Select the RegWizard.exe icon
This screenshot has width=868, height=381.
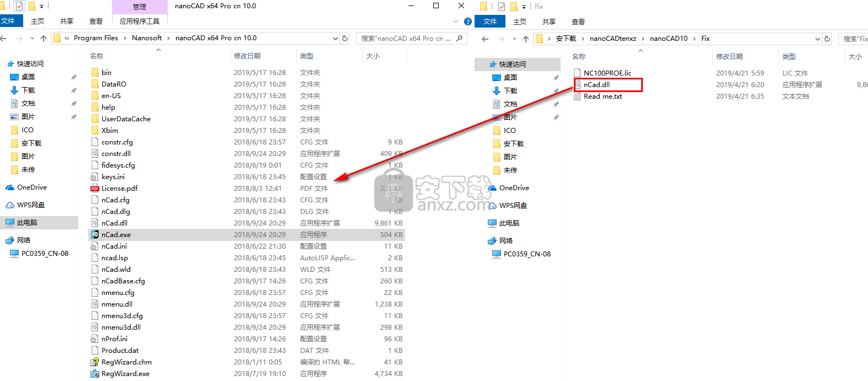pos(95,374)
